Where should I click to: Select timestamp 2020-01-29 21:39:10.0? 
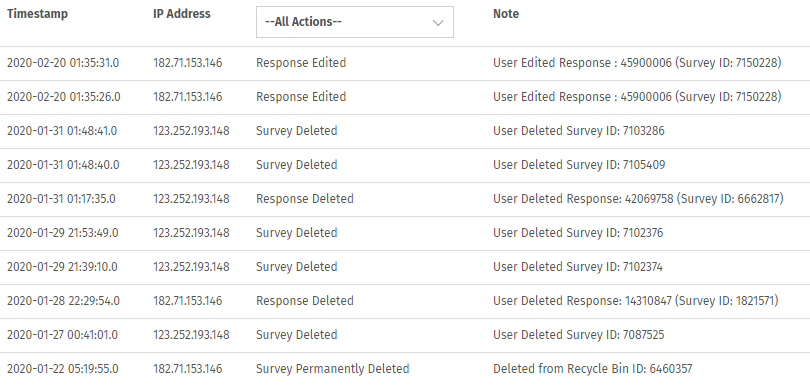coord(62,268)
